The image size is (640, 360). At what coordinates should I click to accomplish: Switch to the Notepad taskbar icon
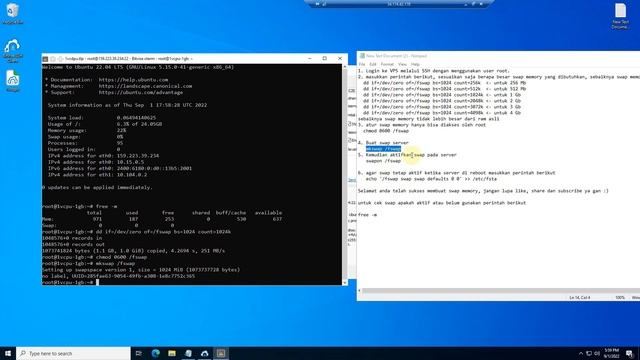tap(188, 353)
